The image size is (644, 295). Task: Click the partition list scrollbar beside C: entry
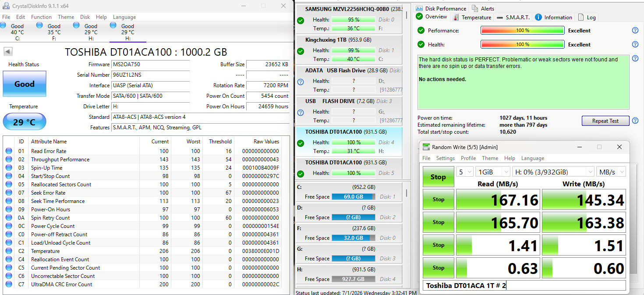pos(406,193)
